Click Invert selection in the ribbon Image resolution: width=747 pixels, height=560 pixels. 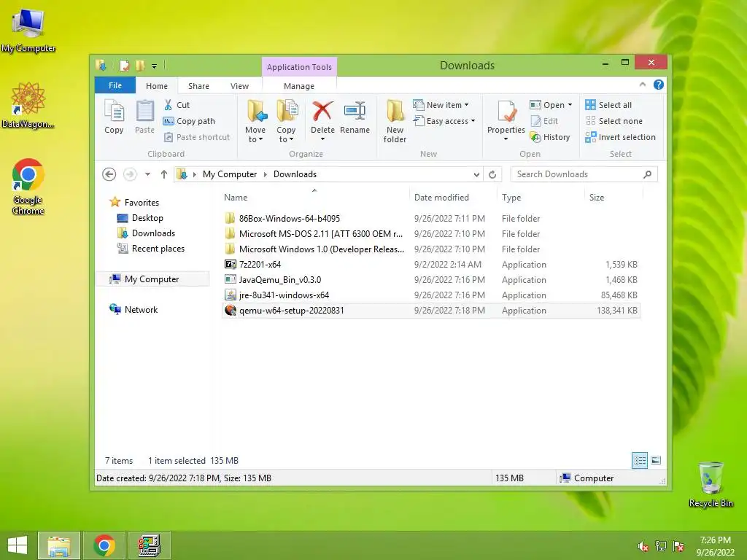[620, 137]
